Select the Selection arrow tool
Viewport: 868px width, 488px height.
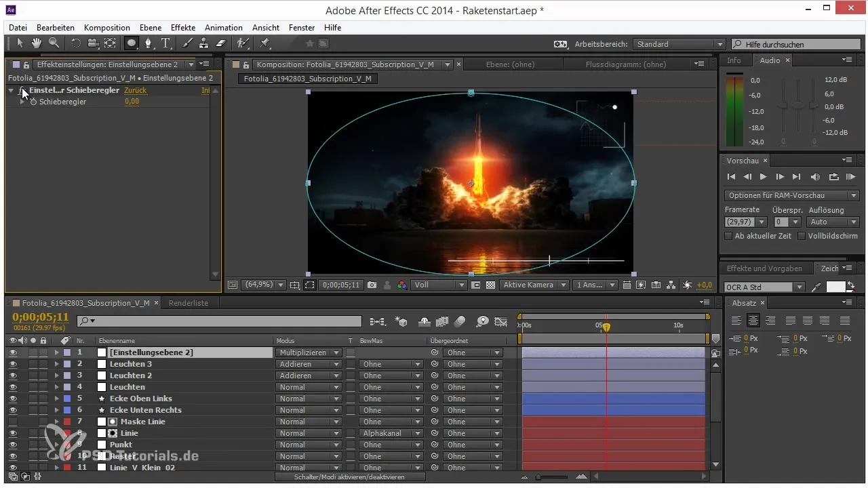click(x=20, y=43)
